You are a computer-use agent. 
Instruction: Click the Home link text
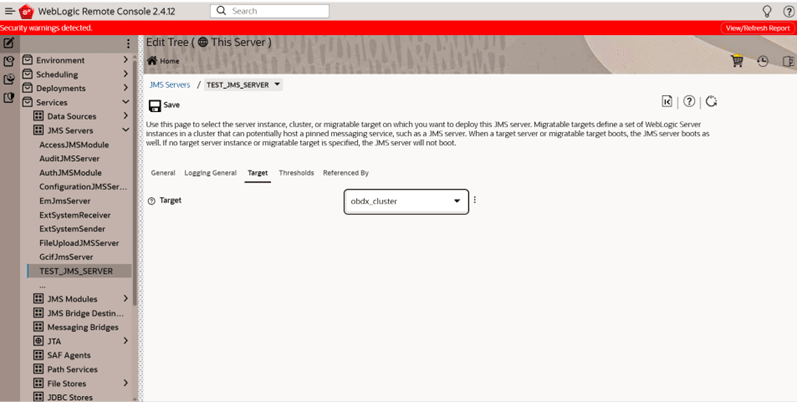coord(169,61)
